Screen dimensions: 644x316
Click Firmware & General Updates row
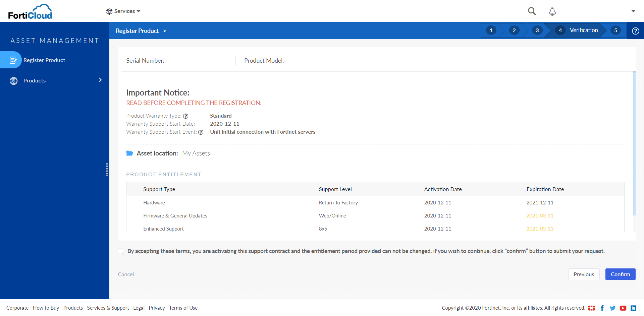point(375,216)
